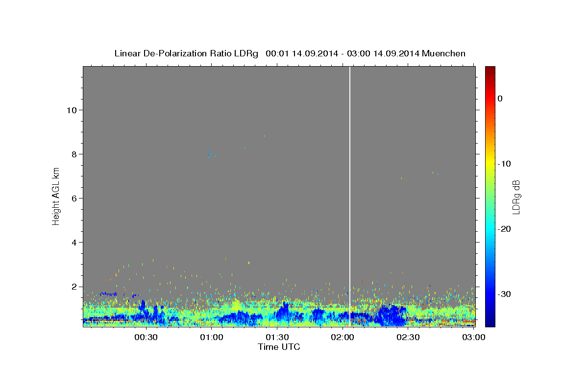Click the 'Time UTC' axis label

coord(279,347)
